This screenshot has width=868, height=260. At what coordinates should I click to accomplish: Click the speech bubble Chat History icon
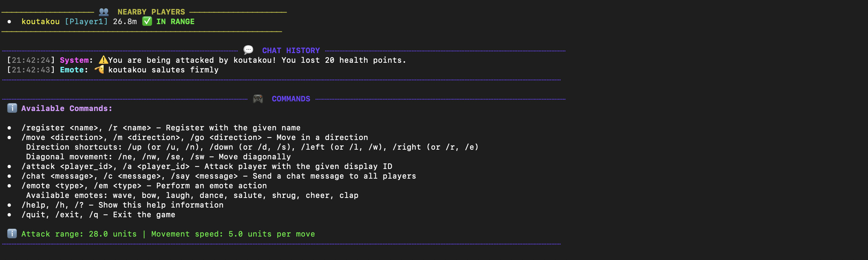[x=248, y=50]
